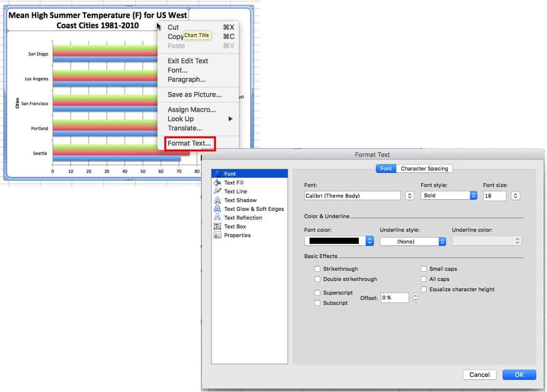The height and width of the screenshot is (392, 547).
Task: Select the Text Reflection icon
Action: pyautogui.click(x=217, y=218)
